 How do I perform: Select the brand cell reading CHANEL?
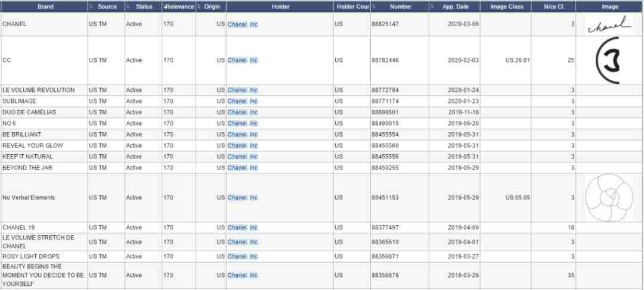(44, 24)
